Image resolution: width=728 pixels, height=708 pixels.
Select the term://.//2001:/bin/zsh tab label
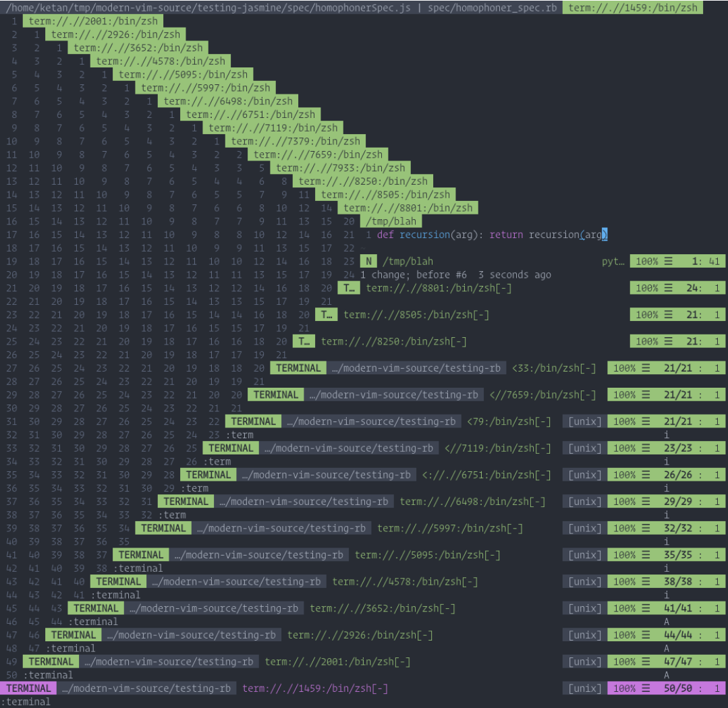pos(93,21)
